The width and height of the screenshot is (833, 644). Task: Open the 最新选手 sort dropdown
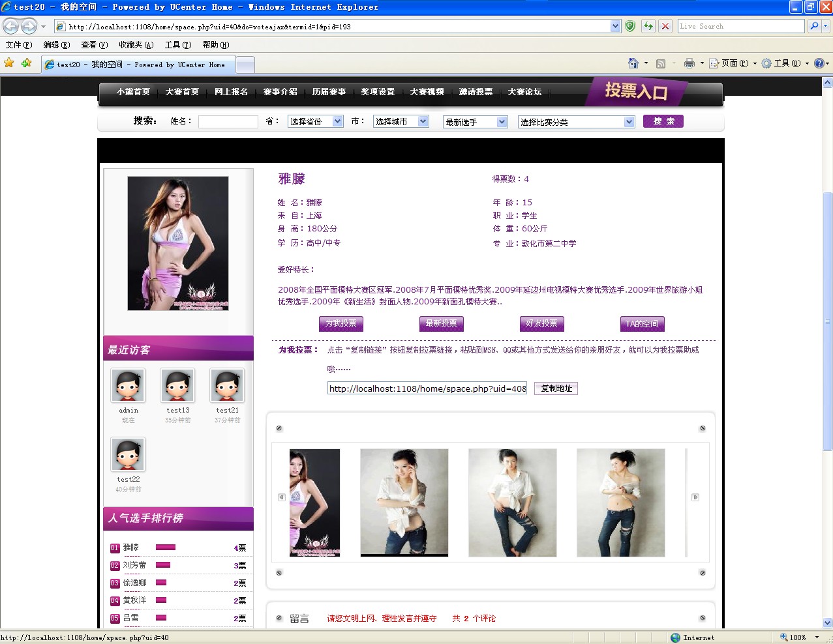point(476,122)
